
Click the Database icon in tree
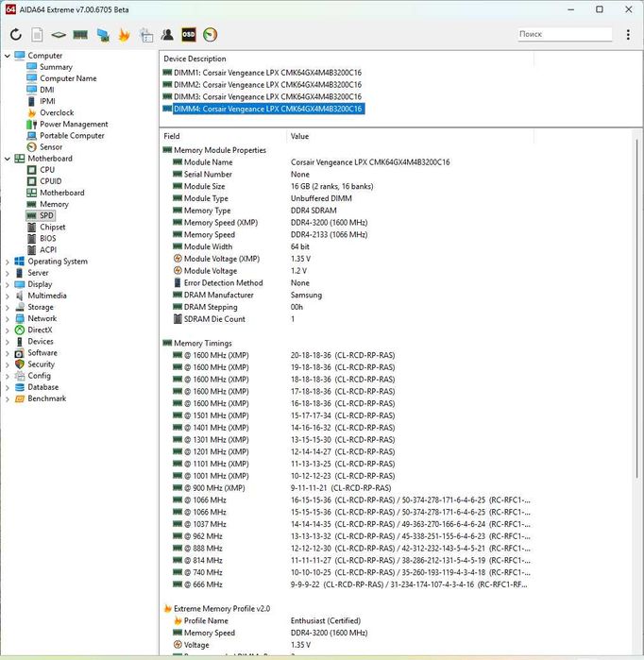click(x=20, y=387)
